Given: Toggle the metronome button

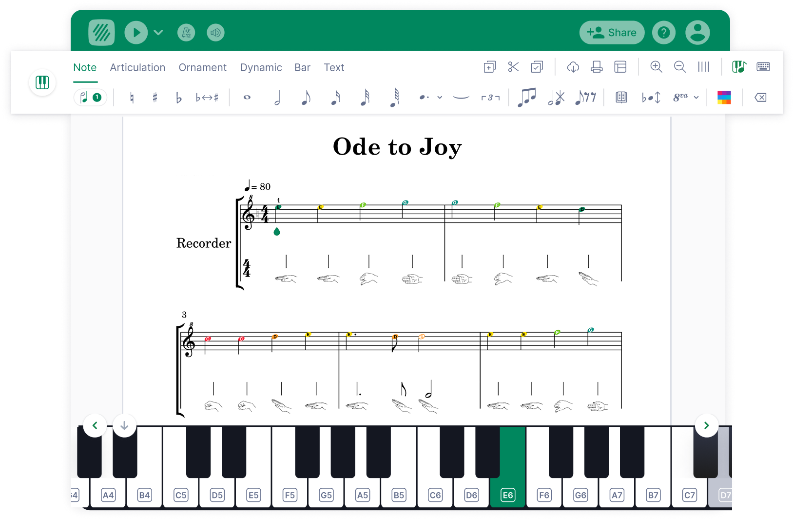Looking at the screenshot, I should coord(186,33).
